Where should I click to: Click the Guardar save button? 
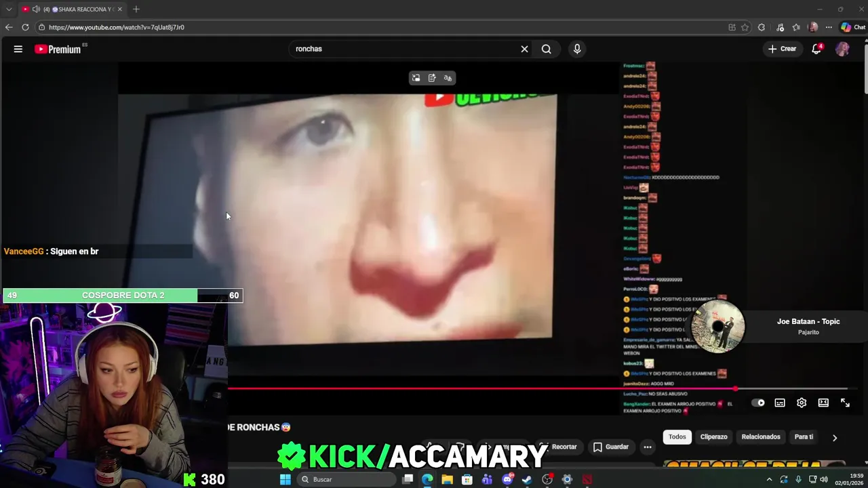pos(610,447)
